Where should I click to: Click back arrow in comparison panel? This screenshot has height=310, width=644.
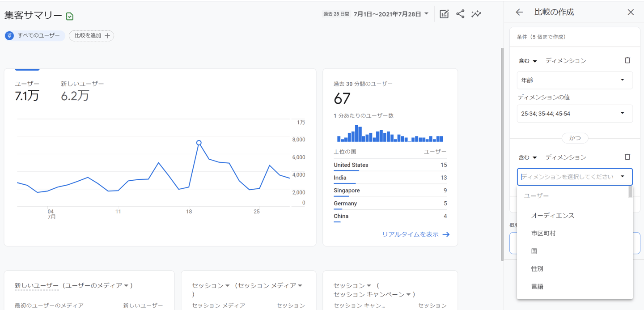pos(519,12)
